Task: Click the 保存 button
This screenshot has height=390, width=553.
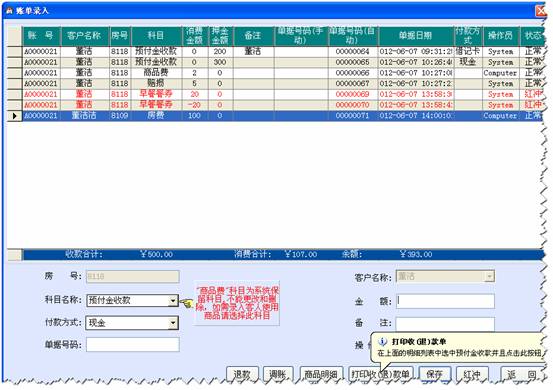Action: pos(434,374)
